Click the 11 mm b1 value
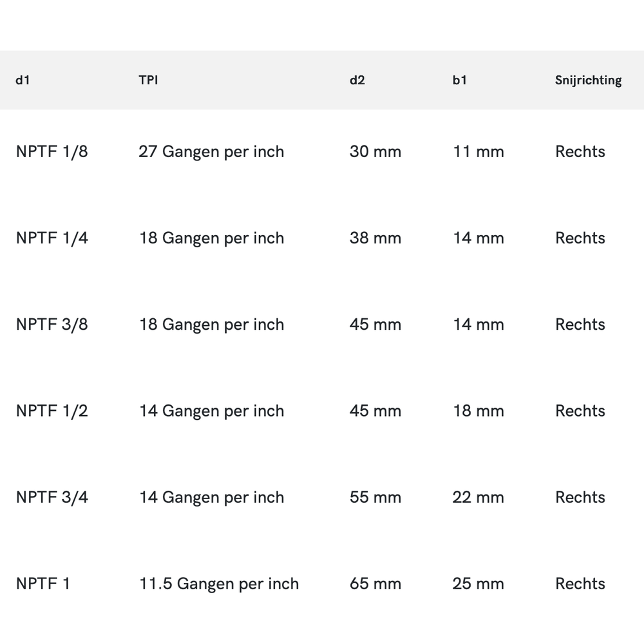The height and width of the screenshot is (644, 644). [x=478, y=152]
